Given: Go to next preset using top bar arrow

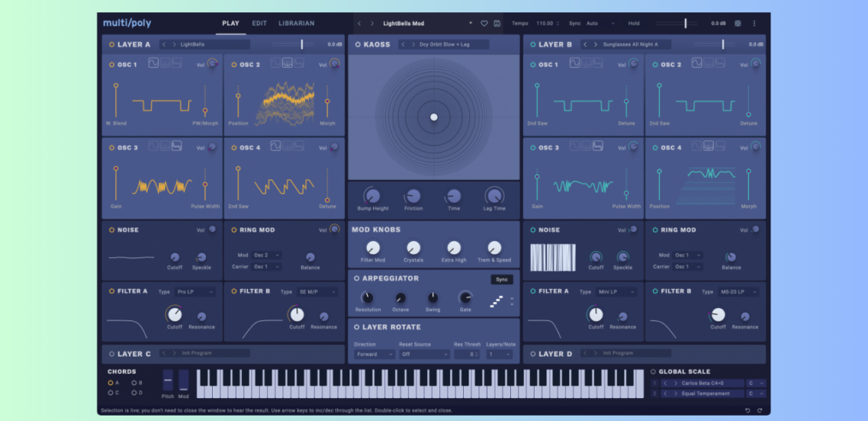Looking at the screenshot, I should (373, 24).
